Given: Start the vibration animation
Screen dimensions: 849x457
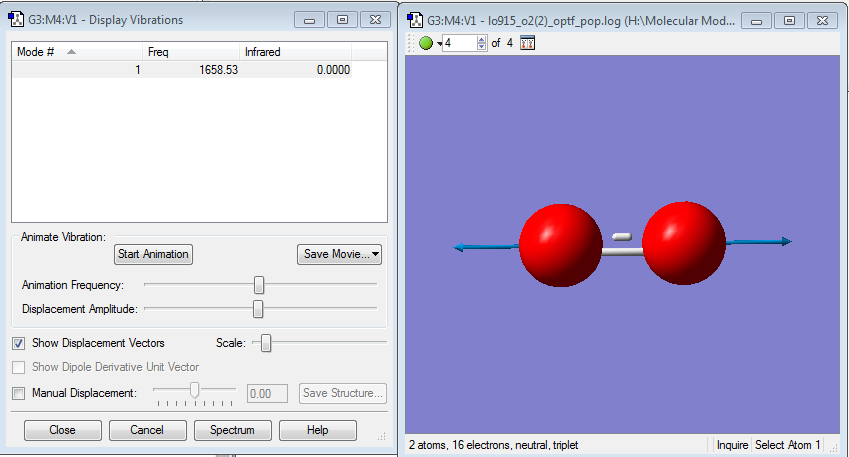Looking at the screenshot, I should (153, 254).
